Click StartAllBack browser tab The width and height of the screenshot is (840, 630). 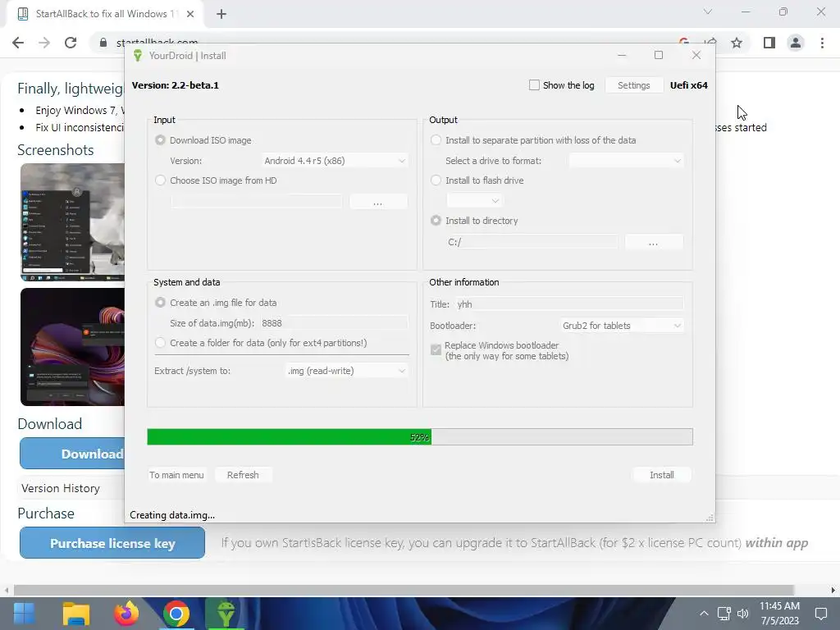[x=104, y=14]
